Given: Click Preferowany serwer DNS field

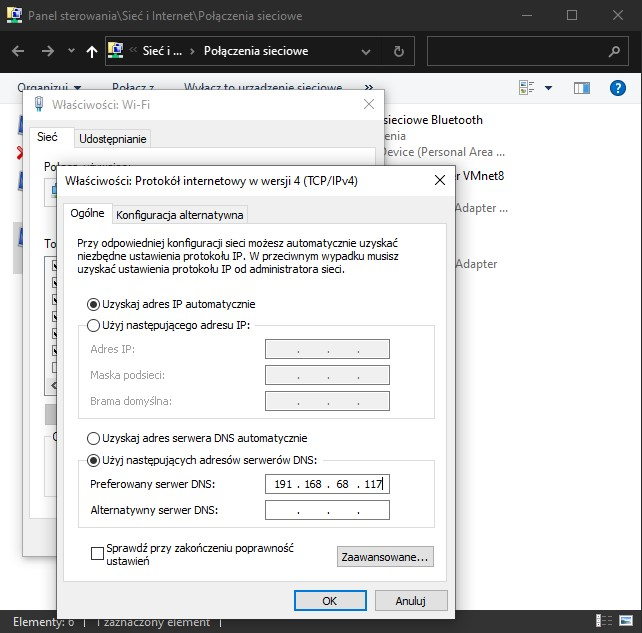Looking at the screenshot, I should (x=327, y=484).
